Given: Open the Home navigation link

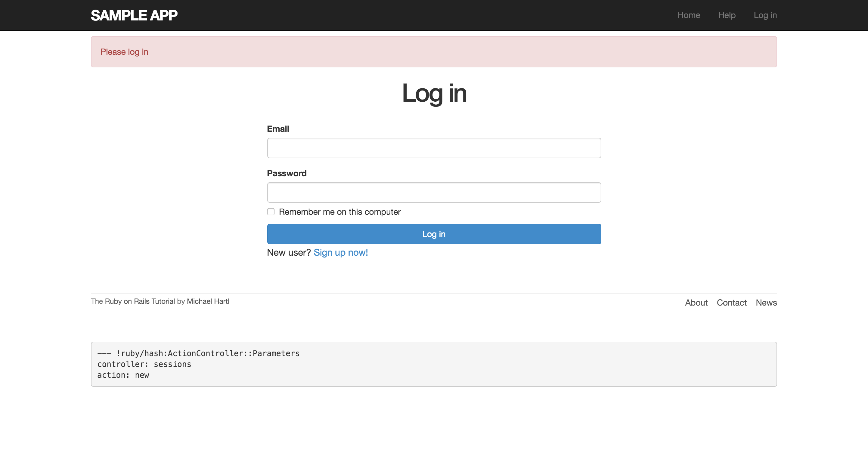Looking at the screenshot, I should tap(688, 15).
